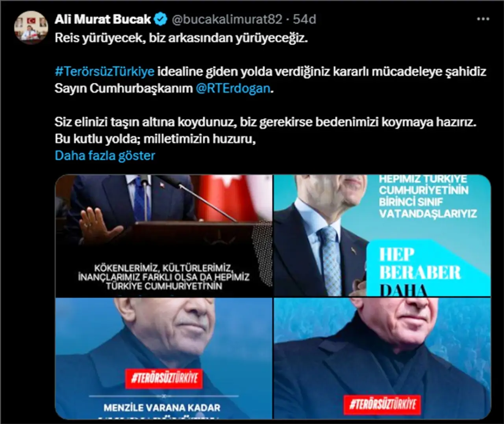Click the Ali Murat Bucak display name
Screen dimensions: 504x424
103,19
